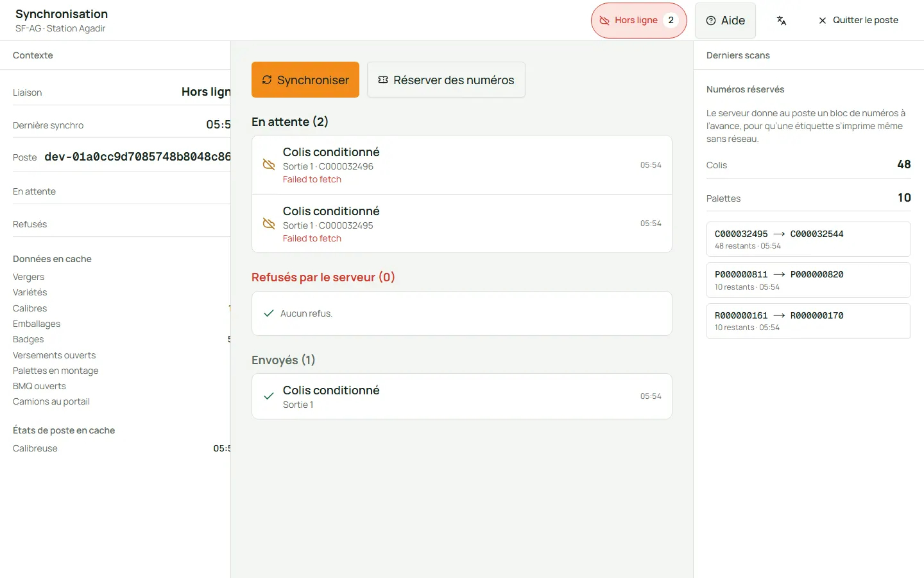Click Calibreuse under États de poste en cache

[x=35, y=448]
